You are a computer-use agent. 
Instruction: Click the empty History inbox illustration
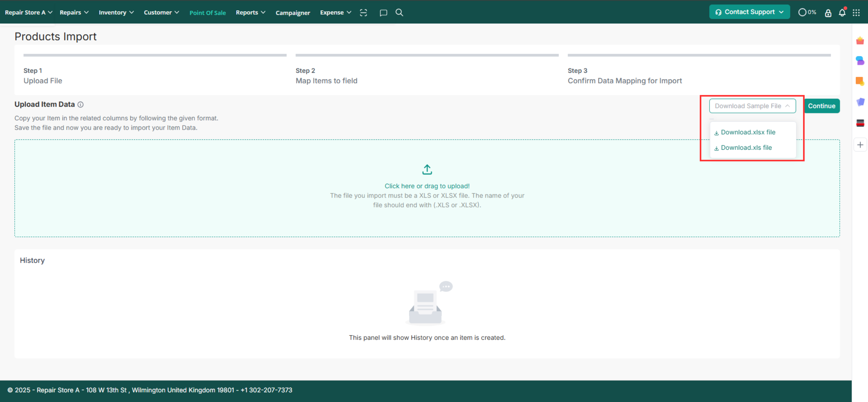pos(428,303)
